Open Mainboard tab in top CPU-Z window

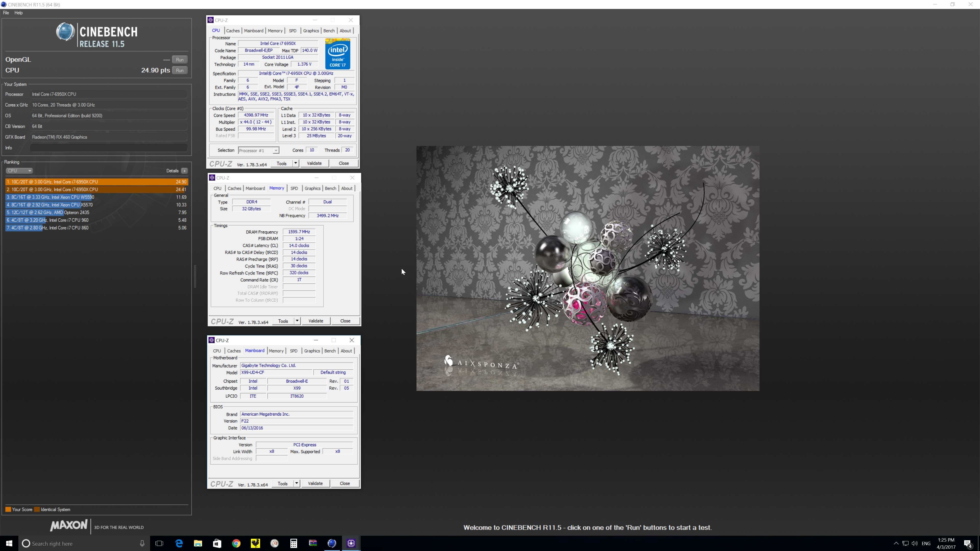254,31
